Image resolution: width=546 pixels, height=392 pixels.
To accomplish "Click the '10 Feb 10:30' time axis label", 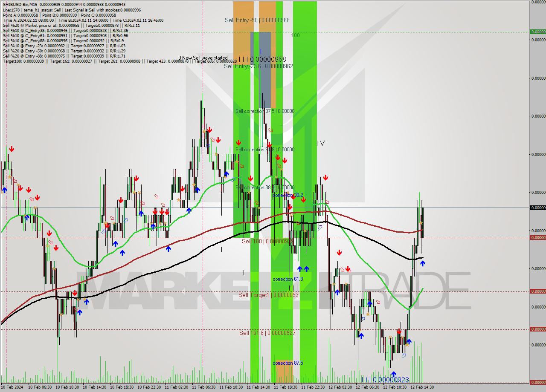I will coord(67,387).
